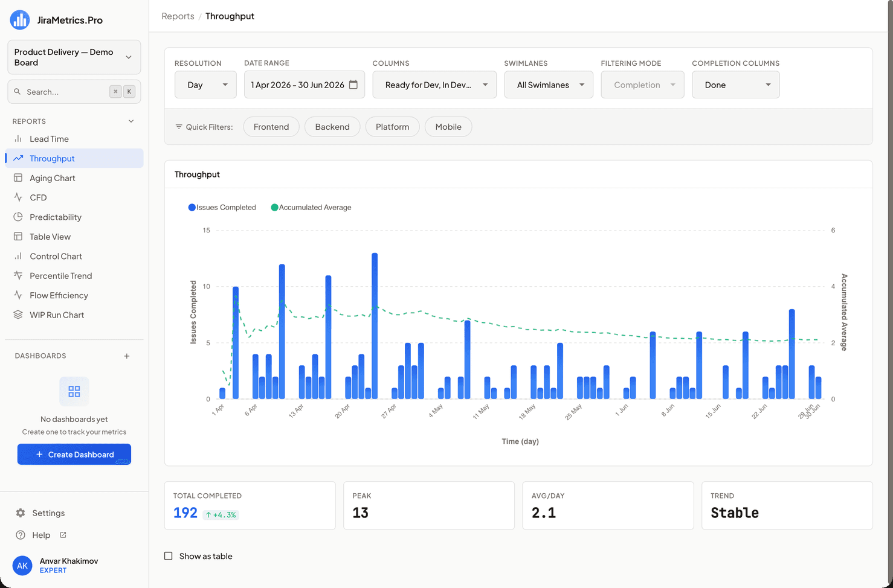Toggle the Backend quick filter
The image size is (893, 588).
[332, 127]
